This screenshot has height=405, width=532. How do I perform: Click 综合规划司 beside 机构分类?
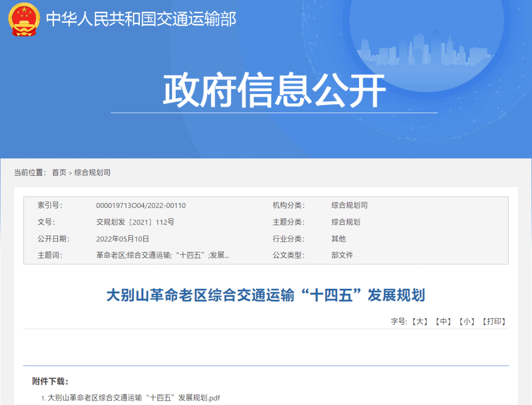click(x=349, y=205)
